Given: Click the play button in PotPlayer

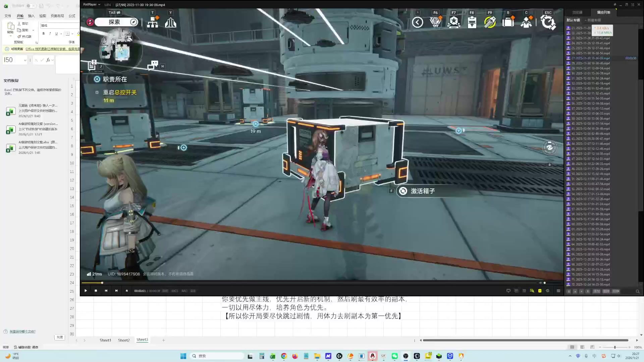Looking at the screenshot, I should coord(86,291).
